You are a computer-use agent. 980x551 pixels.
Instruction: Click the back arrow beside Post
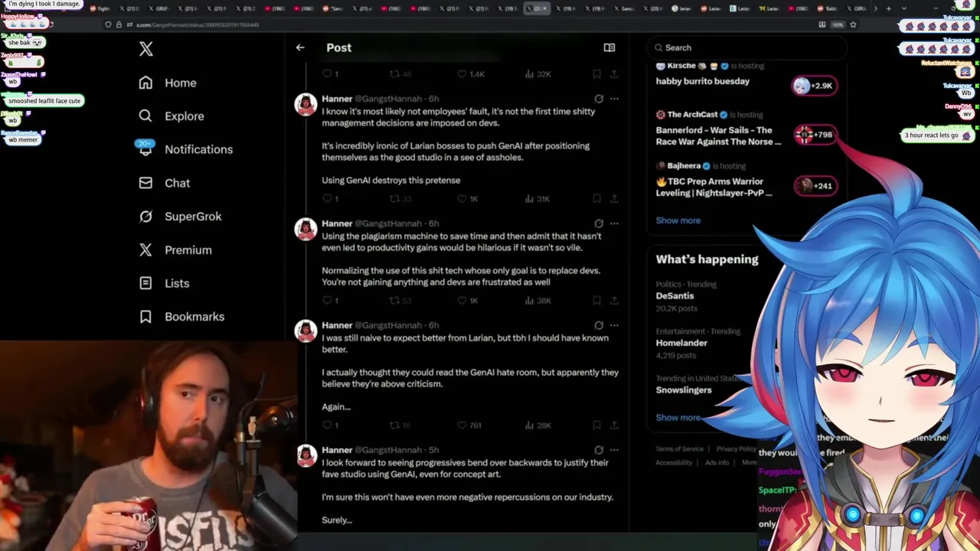[x=300, y=47]
